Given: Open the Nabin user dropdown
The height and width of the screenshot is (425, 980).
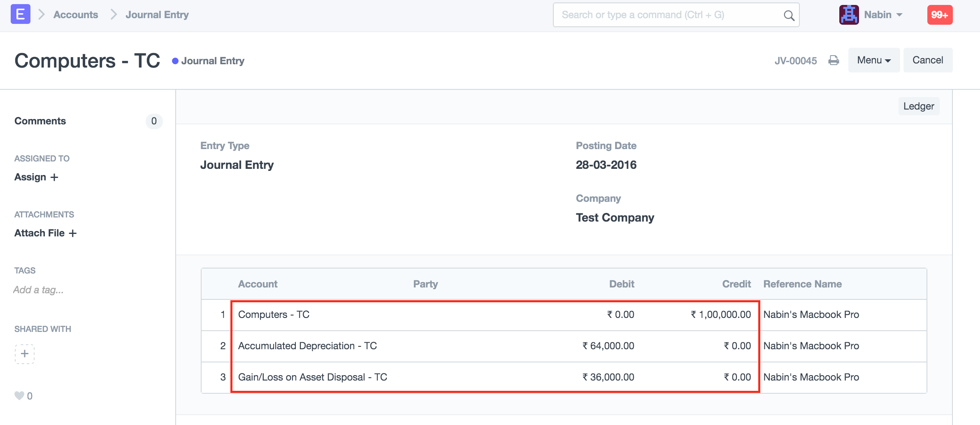Looking at the screenshot, I should [883, 15].
